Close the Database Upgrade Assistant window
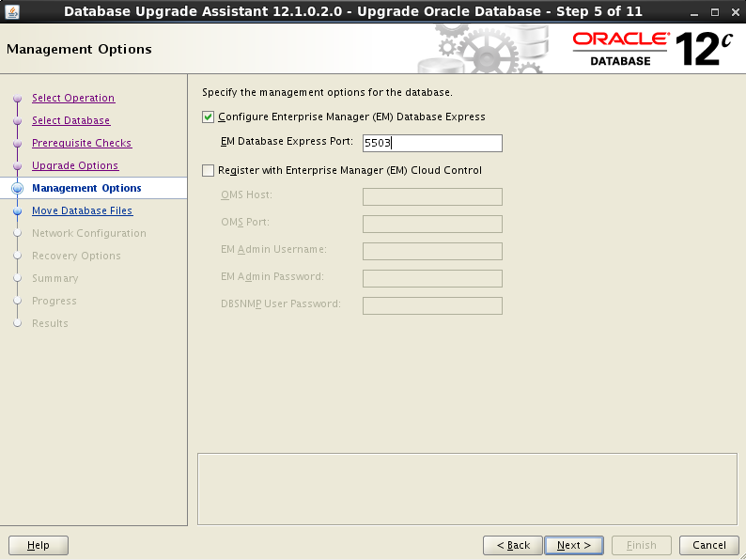746x560 pixels. [x=735, y=12]
